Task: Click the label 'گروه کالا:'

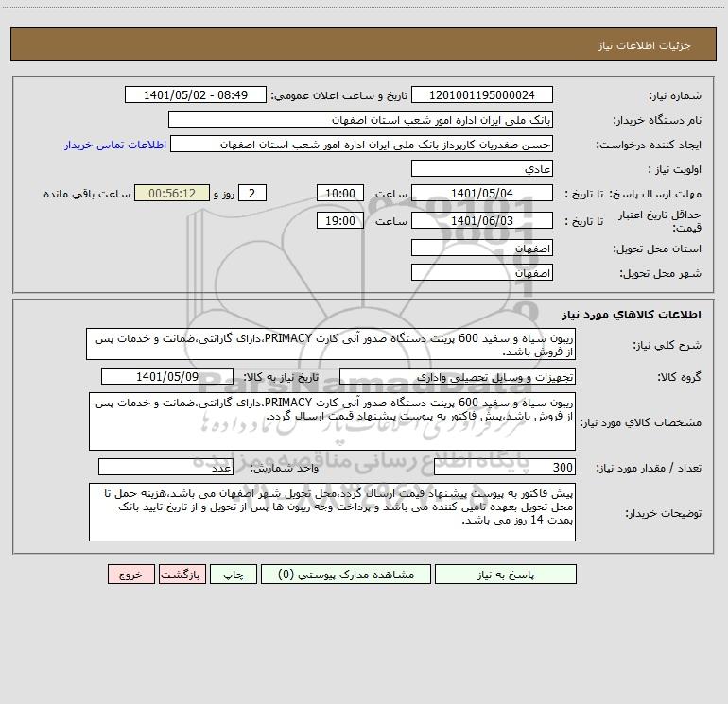Action: [679, 377]
